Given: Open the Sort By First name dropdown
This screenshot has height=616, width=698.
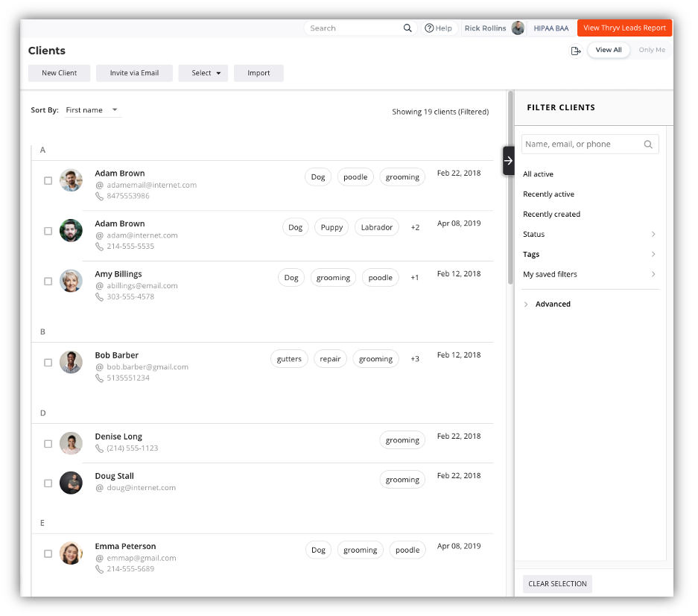Looking at the screenshot, I should (91, 109).
